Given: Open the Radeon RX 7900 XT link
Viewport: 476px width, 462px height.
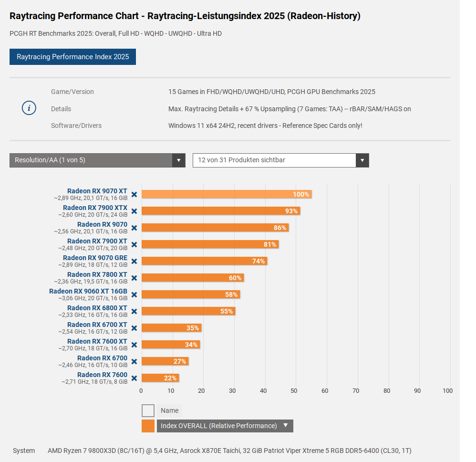Looking at the screenshot, I should tap(97, 241).
